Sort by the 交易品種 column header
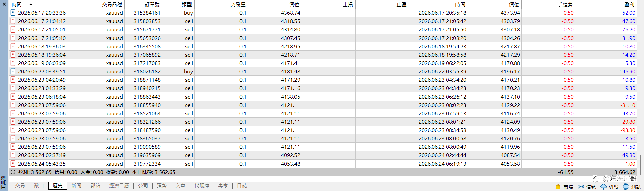This screenshot has height=191, width=644. pos(100,4)
